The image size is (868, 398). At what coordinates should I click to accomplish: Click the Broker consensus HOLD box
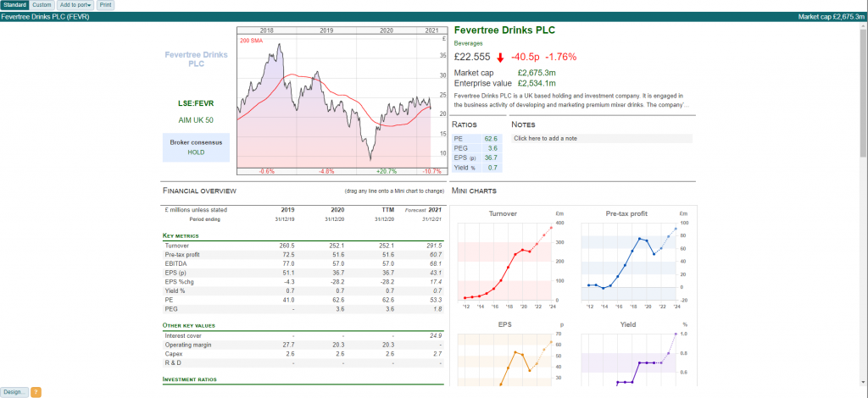196,147
